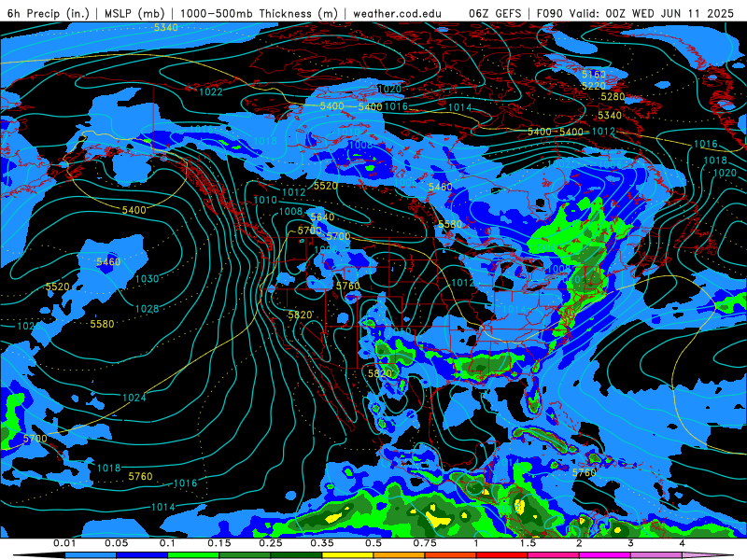The width and height of the screenshot is (747, 560).
Task: Click the red 1 inch legend swatch
Action: (x=502, y=555)
